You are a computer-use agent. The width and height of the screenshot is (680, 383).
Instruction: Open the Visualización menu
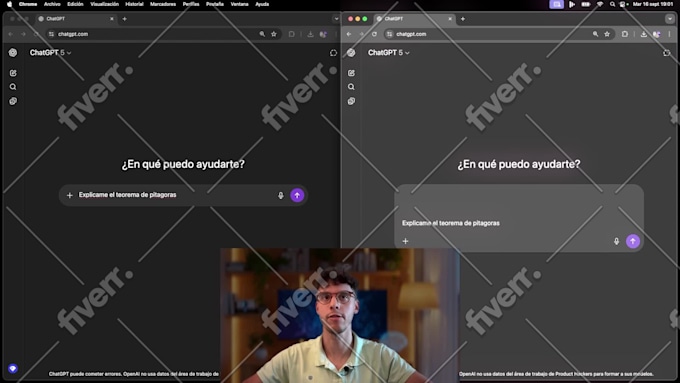(104, 4)
